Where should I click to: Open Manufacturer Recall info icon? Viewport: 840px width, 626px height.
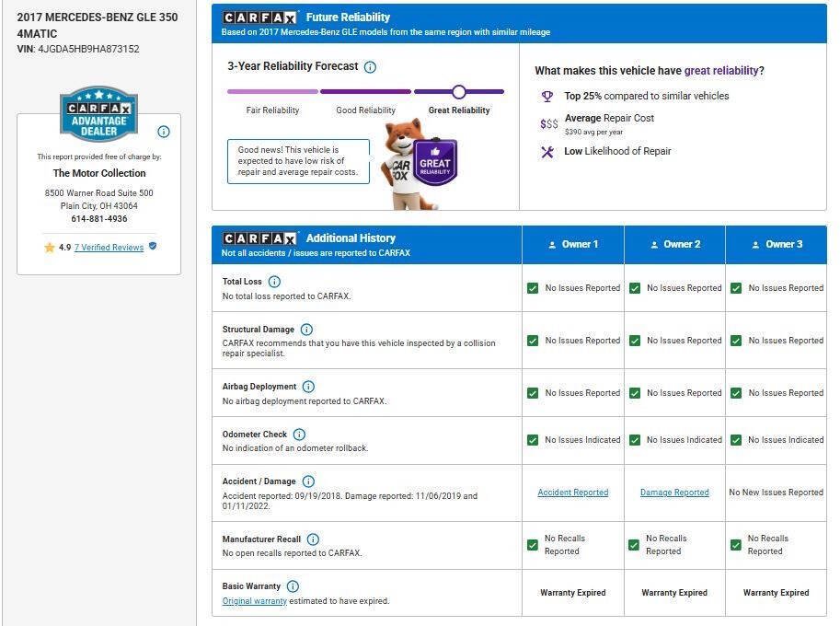(314, 539)
